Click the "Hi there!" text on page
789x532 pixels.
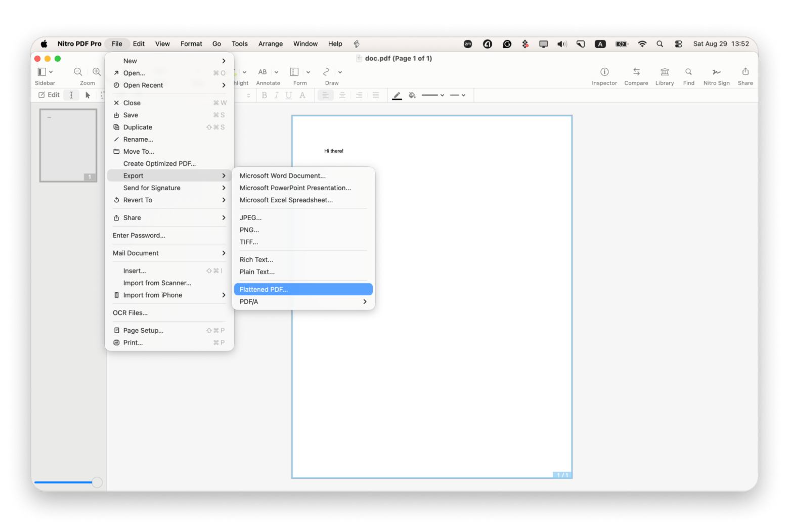pos(334,151)
